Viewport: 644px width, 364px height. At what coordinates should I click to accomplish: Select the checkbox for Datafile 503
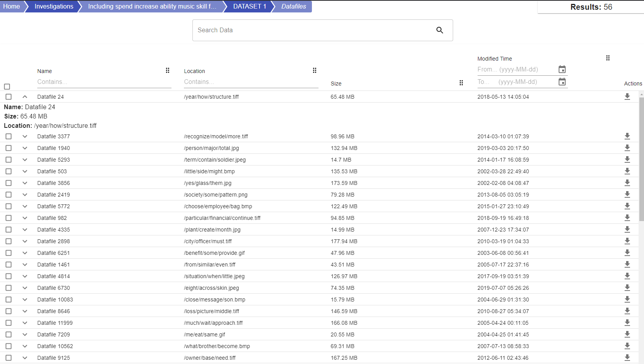tap(8, 171)
